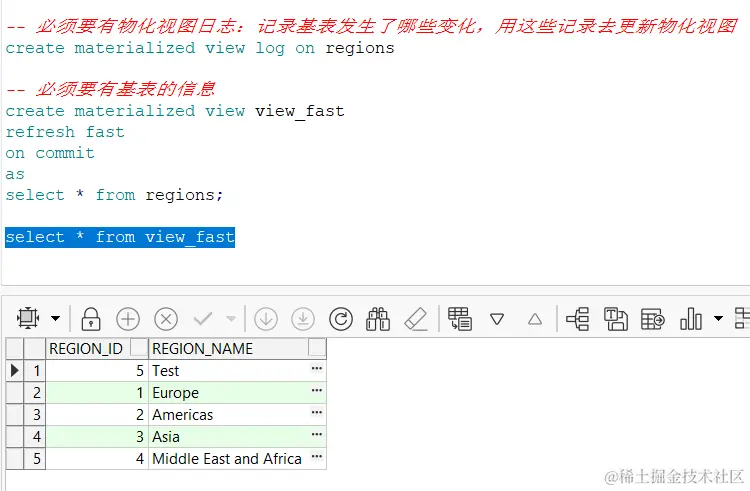The width and height of the screenshot is (750, 491).
Task: Click the 'on commit' line in editor
Action: tap(50, 153)
